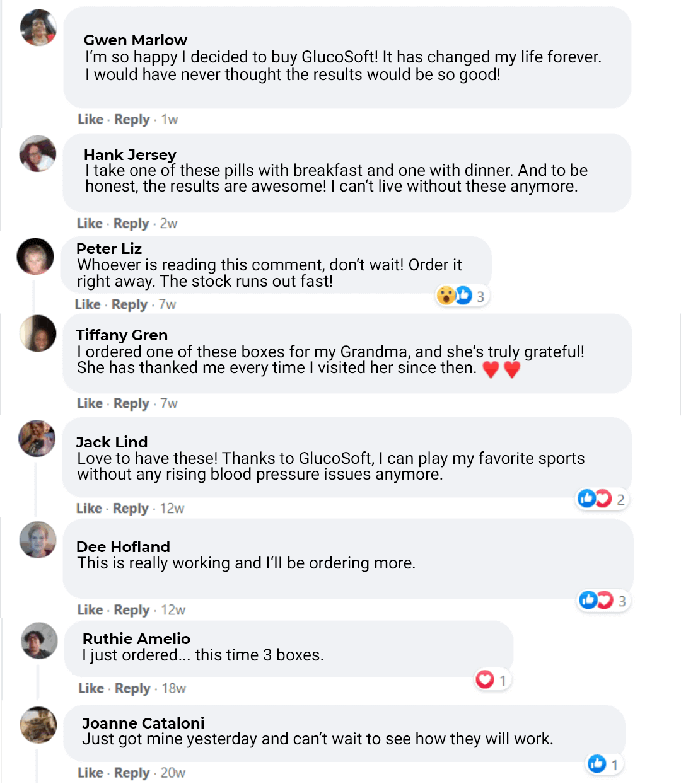Like Gwen Marlow's comment
This screenshot has height=784, width=681.
point(90,120)
